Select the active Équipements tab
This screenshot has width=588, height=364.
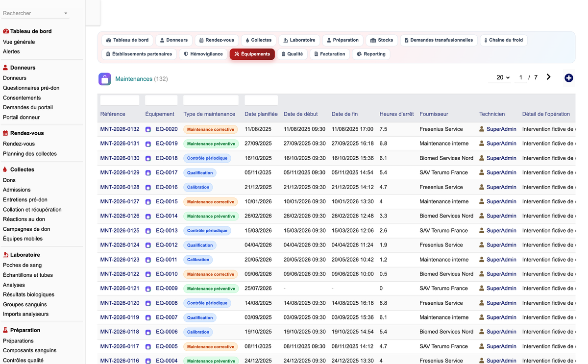click(252, 54)
